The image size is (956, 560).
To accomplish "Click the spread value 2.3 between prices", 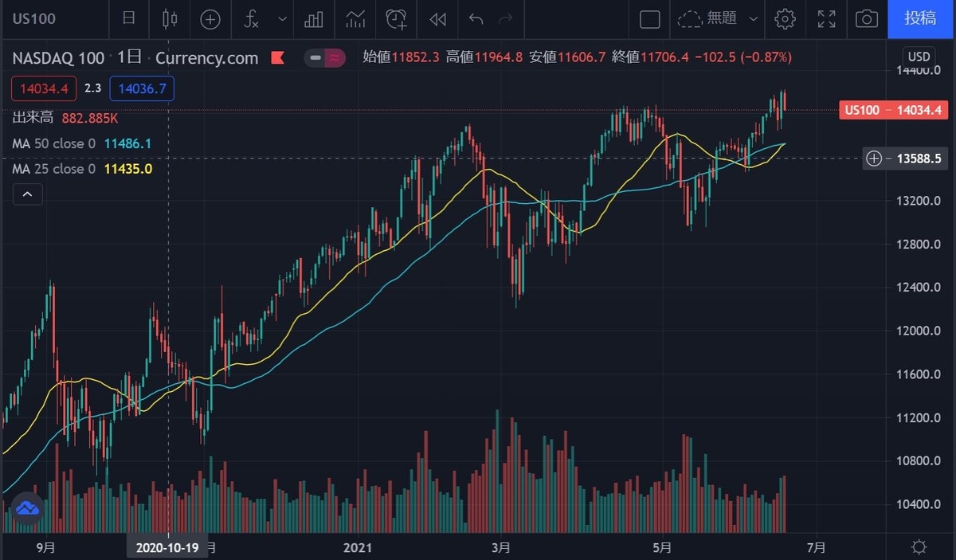I will tap(93, 88).
